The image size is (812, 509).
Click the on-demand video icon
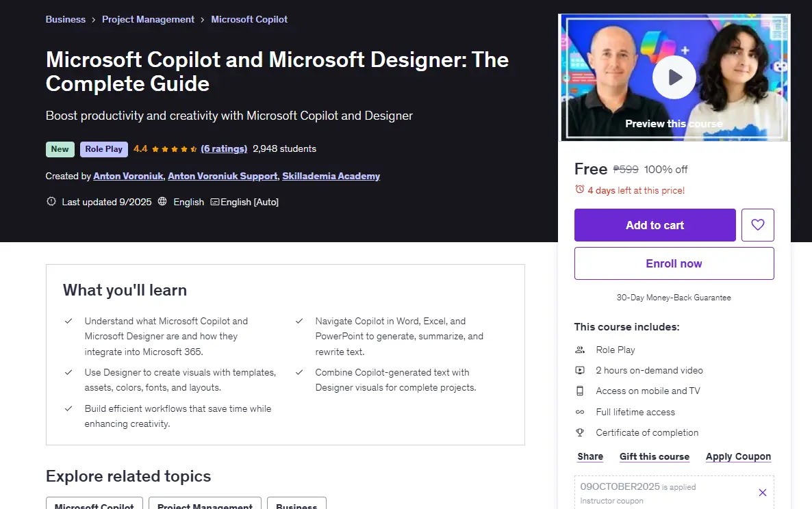coord(580,370)
